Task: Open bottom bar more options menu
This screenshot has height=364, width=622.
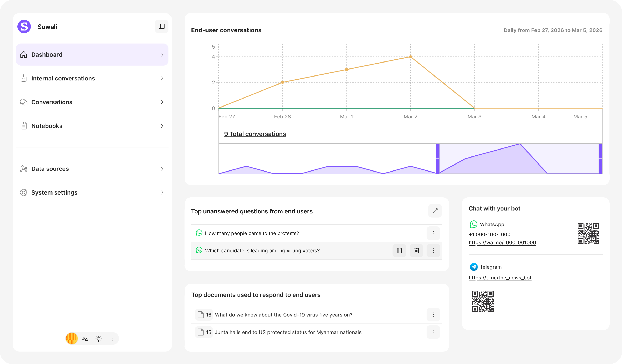Action: coord(112,338)
